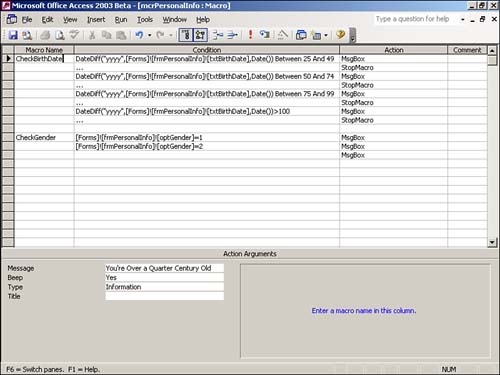Click the Comment column header
The image size is (500, 375).
[467, 50]
